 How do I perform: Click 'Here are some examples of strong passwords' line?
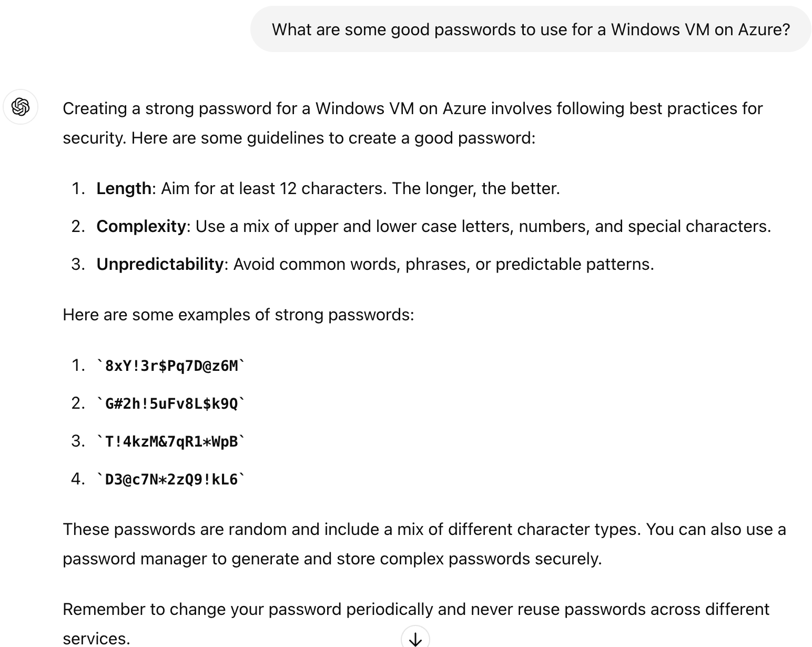pyautogui.click(x=238, y=315)
